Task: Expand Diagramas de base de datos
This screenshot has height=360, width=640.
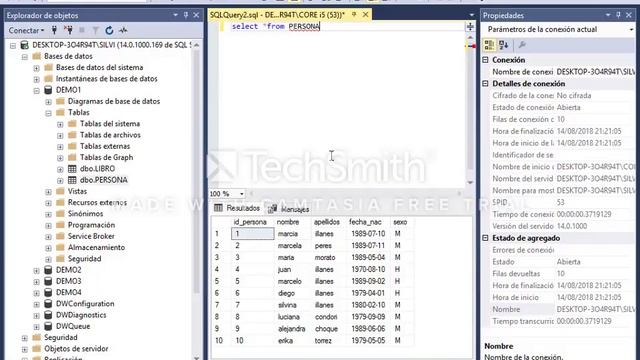Action: coord(48,102)
